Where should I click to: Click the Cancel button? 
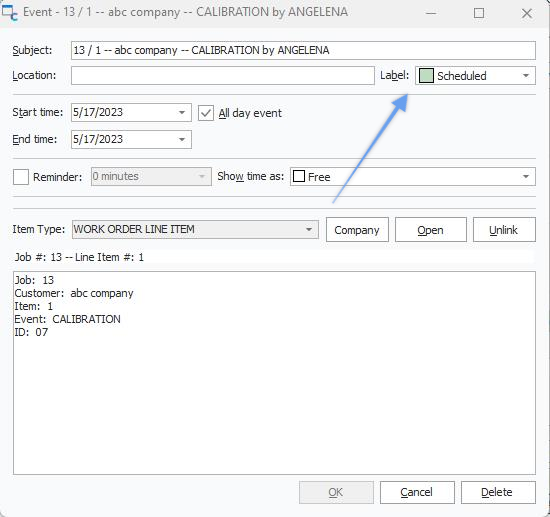[x=417, y=492]
